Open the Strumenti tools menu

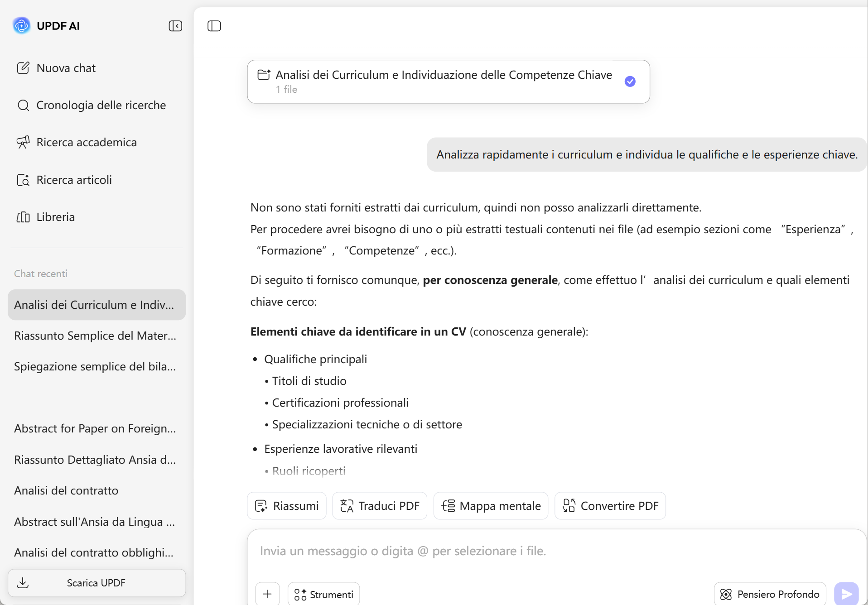coord(323,594)
